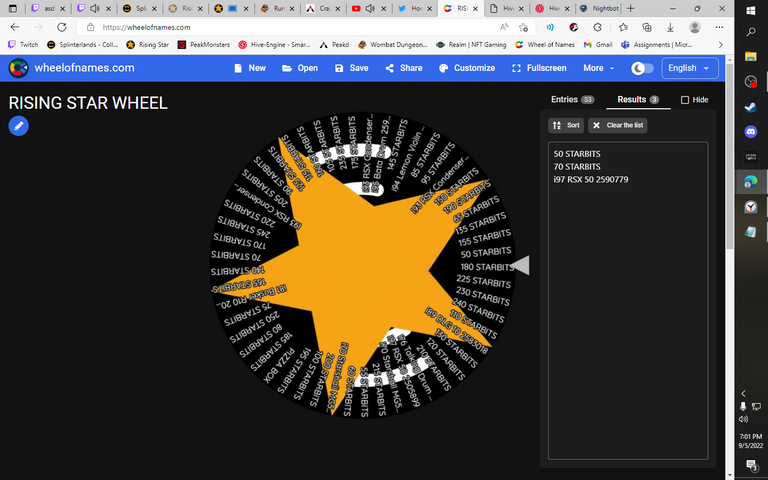Screen dimensions: 768x480
Task: Open the Wheel of Names bookmark
Action: coord(545,45)
